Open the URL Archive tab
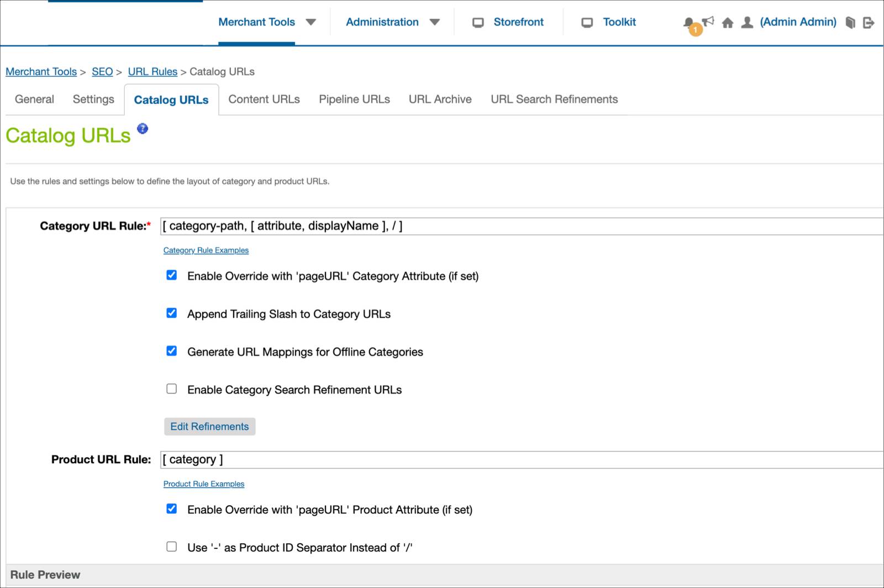884x588 pixels. 440,99
